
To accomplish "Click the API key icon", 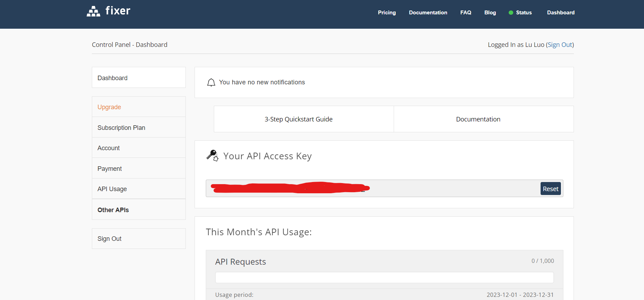I will 212,155.
